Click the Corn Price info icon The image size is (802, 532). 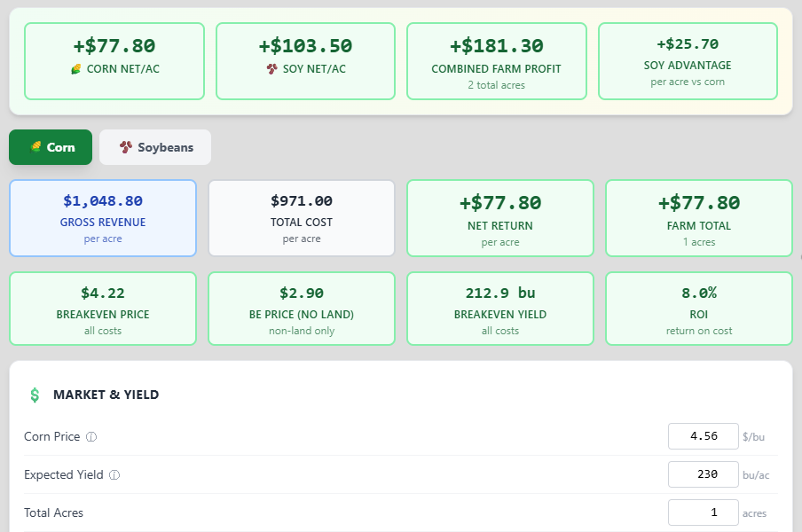(x=91, y=437)
